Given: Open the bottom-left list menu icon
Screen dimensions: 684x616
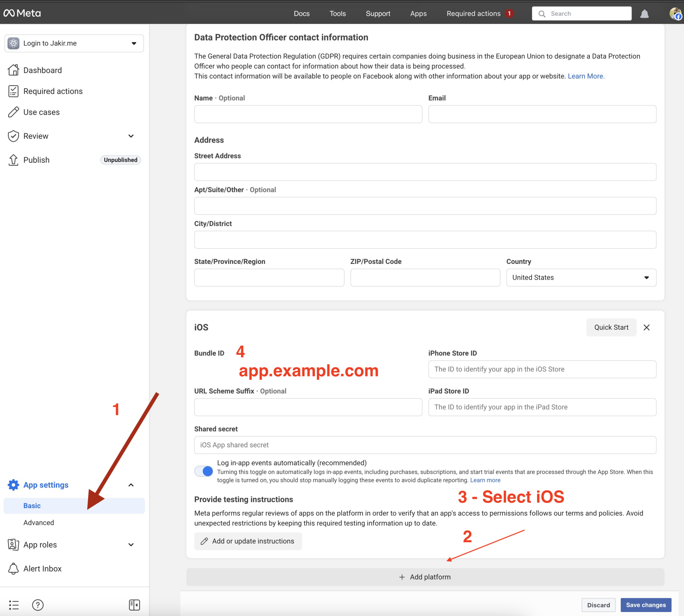Looking at the screenshot, I should [14, 605].
